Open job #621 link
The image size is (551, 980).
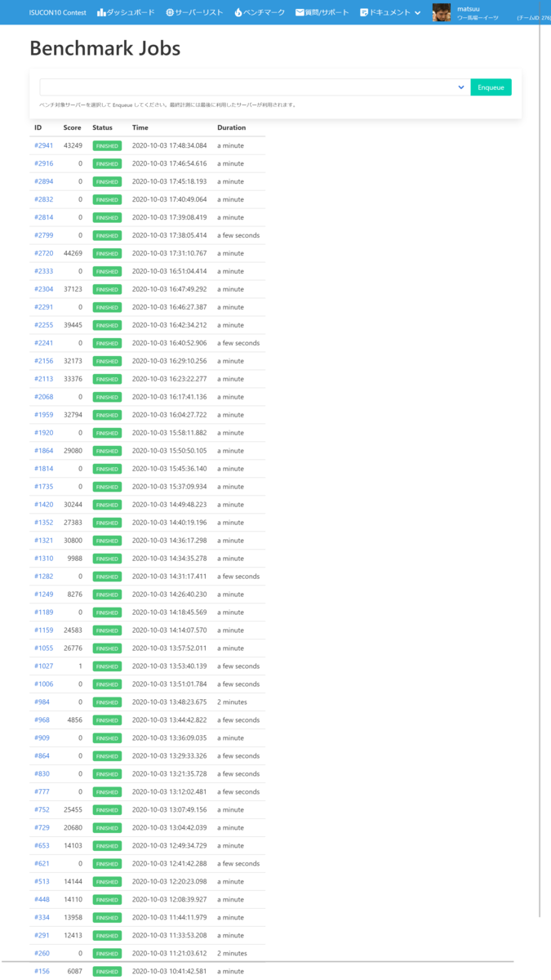point(42,864)
